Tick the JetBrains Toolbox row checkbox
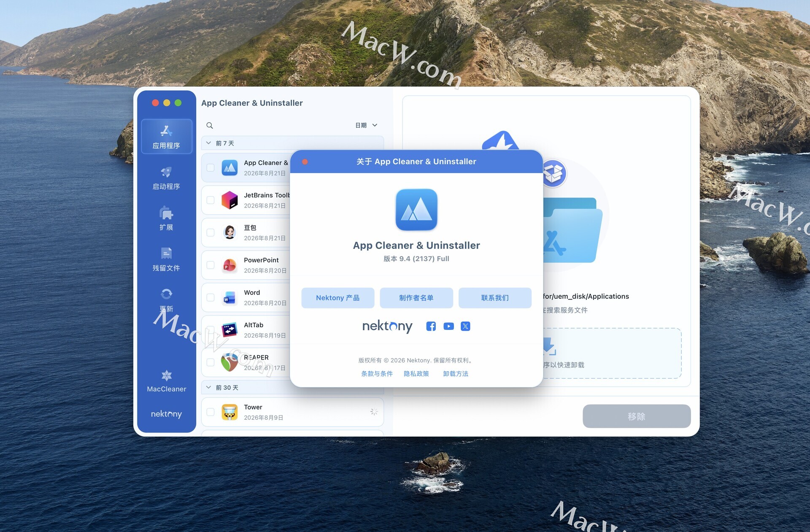Image resolution: width=810 pixels, height=532 pixels. (x=211, y=200)
